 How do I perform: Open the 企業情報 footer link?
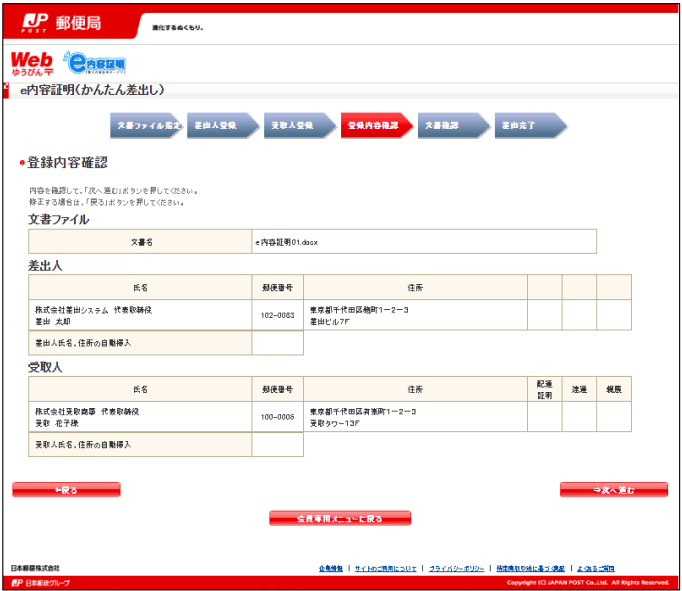click(331, 568)
